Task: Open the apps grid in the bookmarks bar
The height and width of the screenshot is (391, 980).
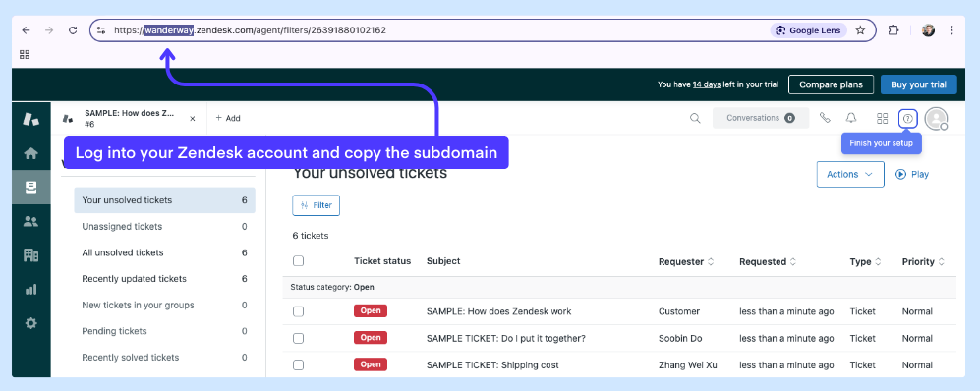Action: click(x=25, y=54)
